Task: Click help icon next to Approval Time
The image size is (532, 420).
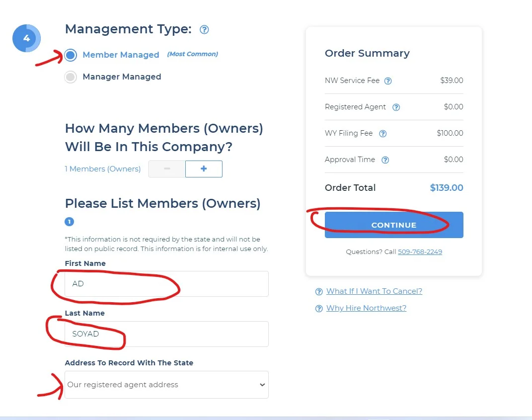Action: coord(385,160)
